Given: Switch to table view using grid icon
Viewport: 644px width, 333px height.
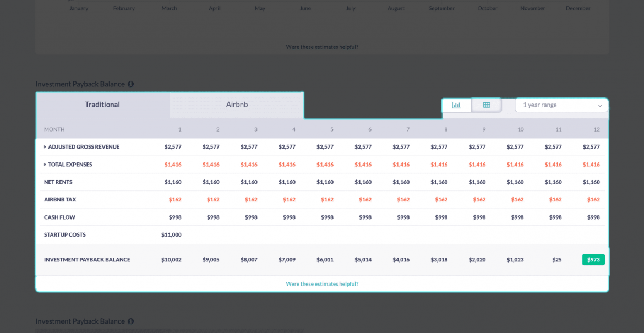Looking at the screenshot, I should pyautogui.click(x=487, y=105).
